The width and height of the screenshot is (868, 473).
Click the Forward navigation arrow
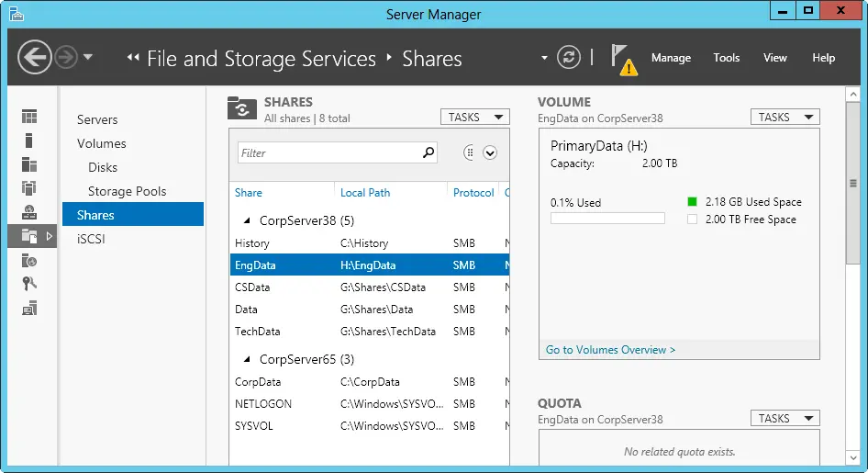point(66,57)
